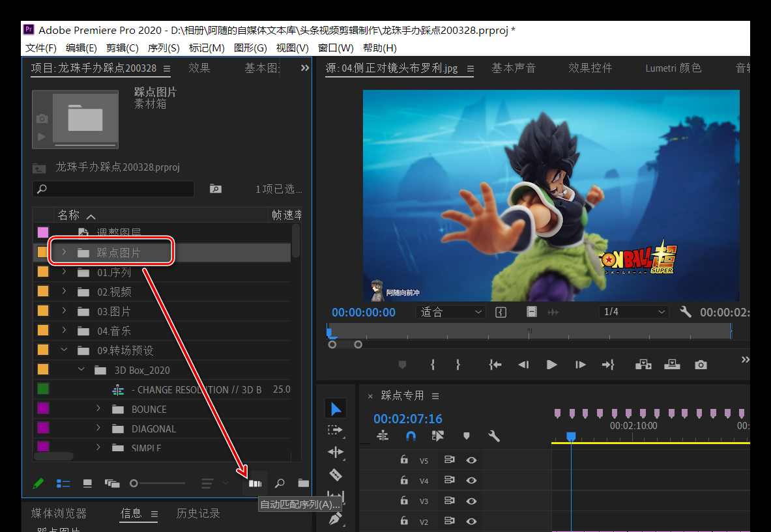Select the Track Select Forward tool
Screen dimensions: 771x532
coord(336,430)
